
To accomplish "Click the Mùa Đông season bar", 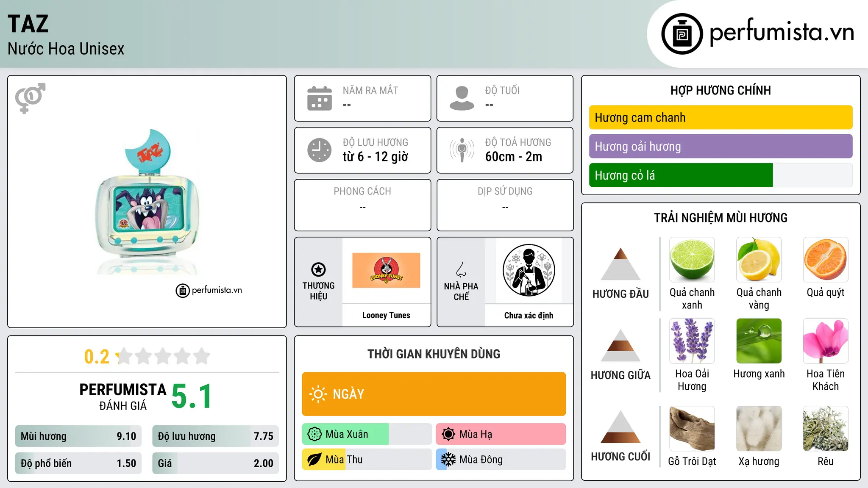I will [x=501, y=460].
